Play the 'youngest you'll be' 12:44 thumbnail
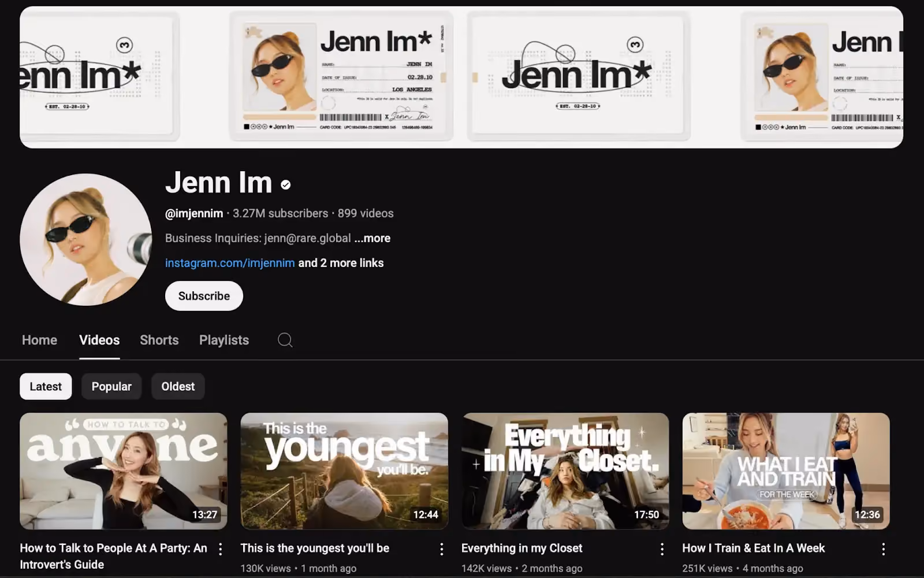The width and height of the screenshot is (924, 578). point(344,471)
